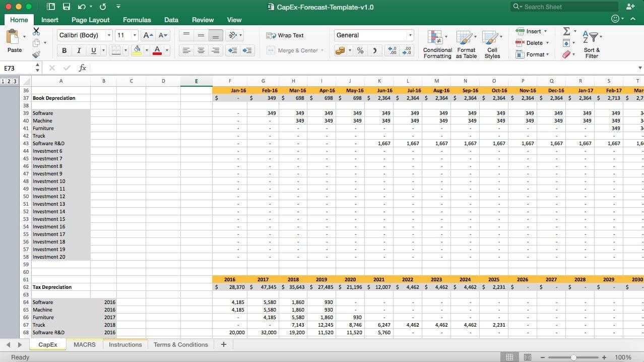Increase the cell indent
Image resolution: width=644 pixels, height=362 pixels.
click(247, 50)
